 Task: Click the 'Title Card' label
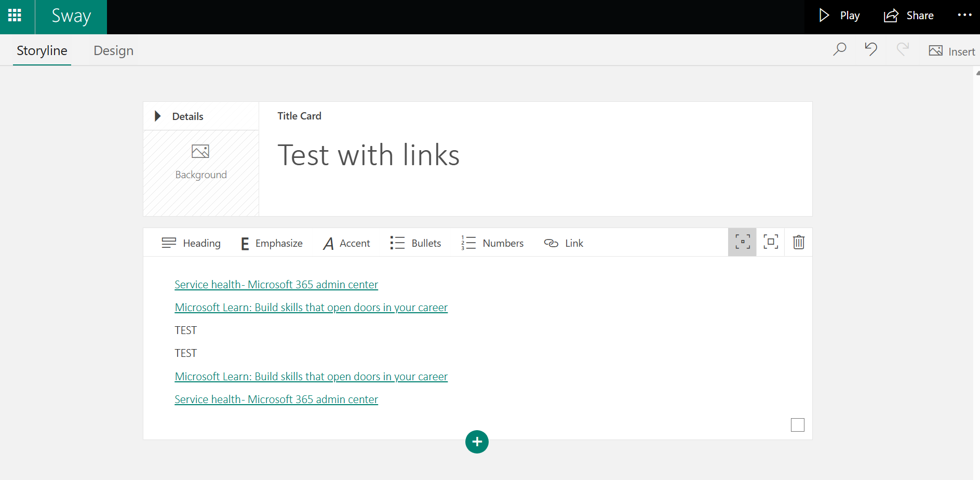coord(299,116)
